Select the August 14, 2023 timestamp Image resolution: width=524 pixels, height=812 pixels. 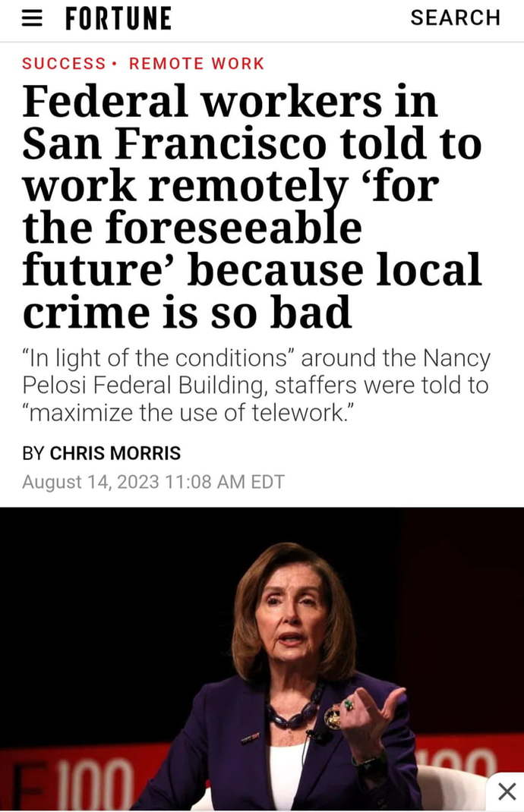pyautogui.click(x=153, y=482)
